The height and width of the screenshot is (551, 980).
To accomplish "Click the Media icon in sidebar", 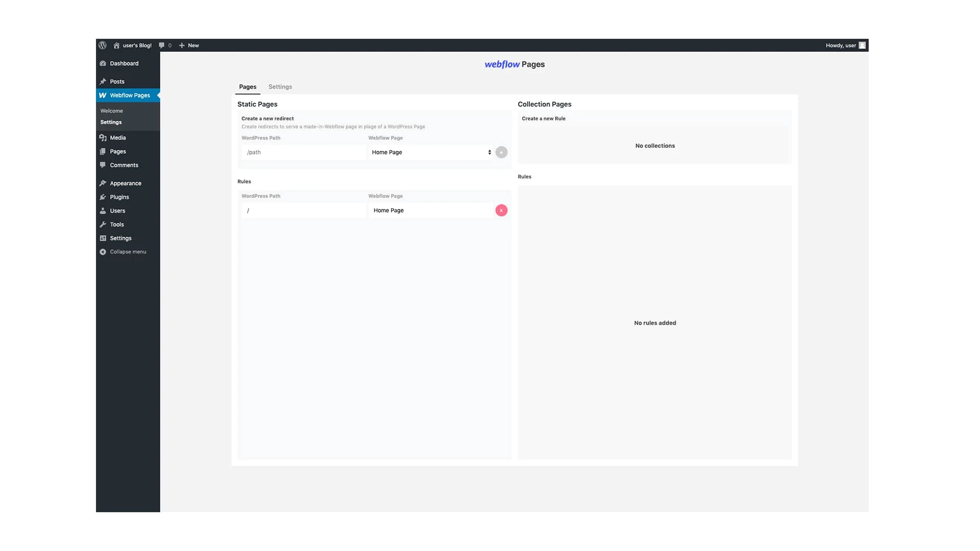I will coord(103,138).
